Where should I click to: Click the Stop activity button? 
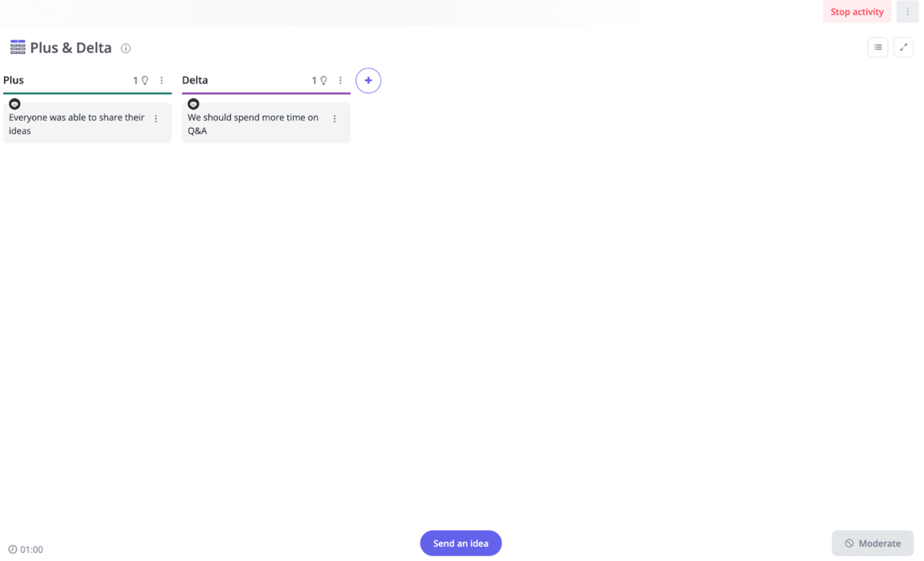click(857, 12)
